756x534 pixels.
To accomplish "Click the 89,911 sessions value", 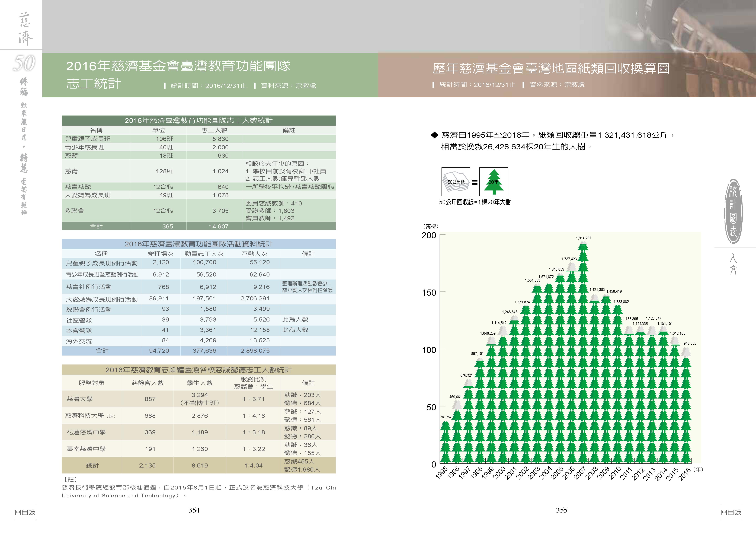I will point(159,298).
